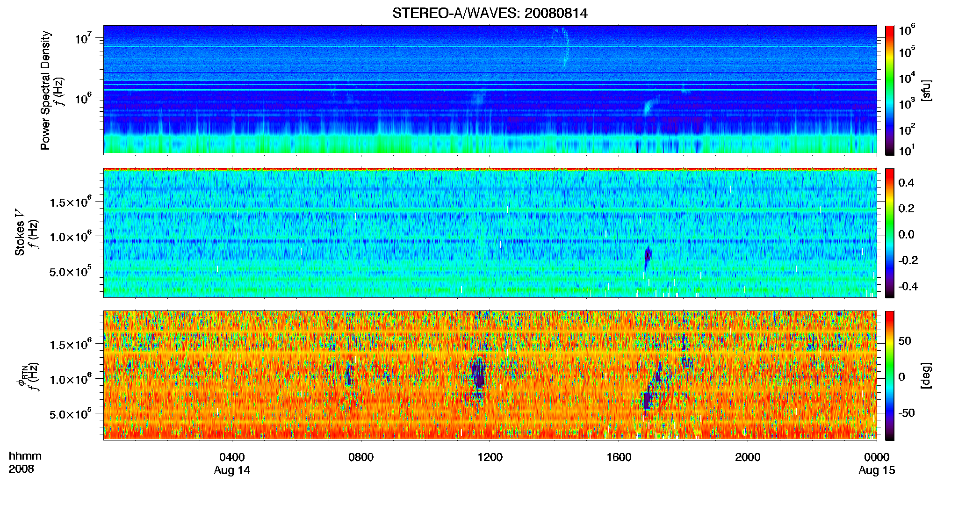Open the Stokes V spectrogram panel
The image size is (980, 505).
(490, 232)
